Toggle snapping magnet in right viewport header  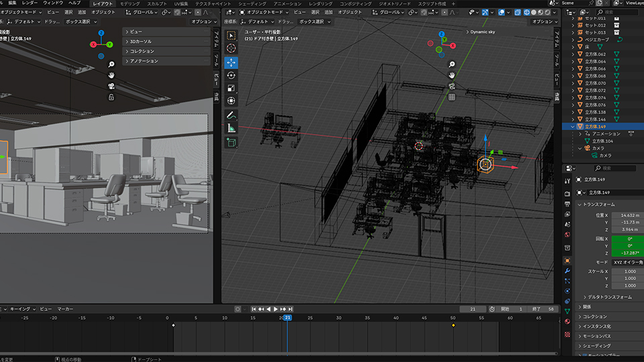pos(423,12)
